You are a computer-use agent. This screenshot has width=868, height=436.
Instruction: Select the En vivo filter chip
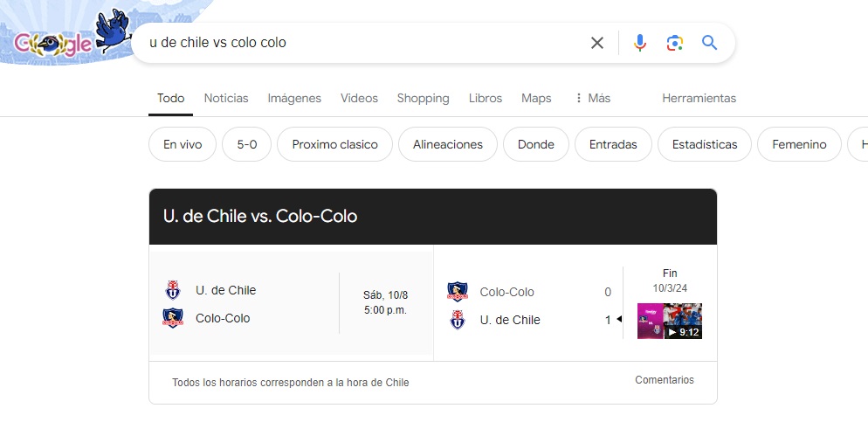click(x=183, y=144)
